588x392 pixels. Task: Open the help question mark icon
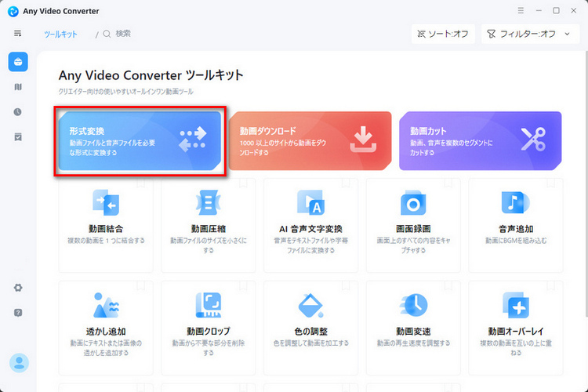pos(18,313)
